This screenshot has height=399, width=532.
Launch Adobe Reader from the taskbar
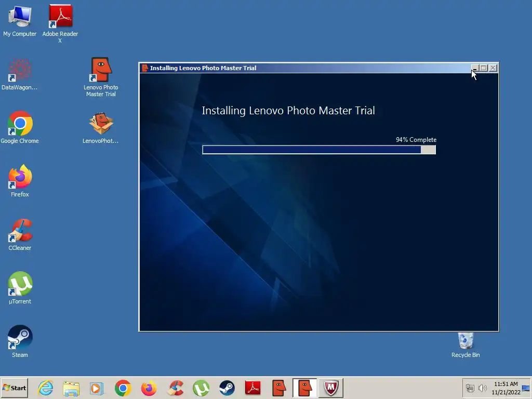pos(253,388)
